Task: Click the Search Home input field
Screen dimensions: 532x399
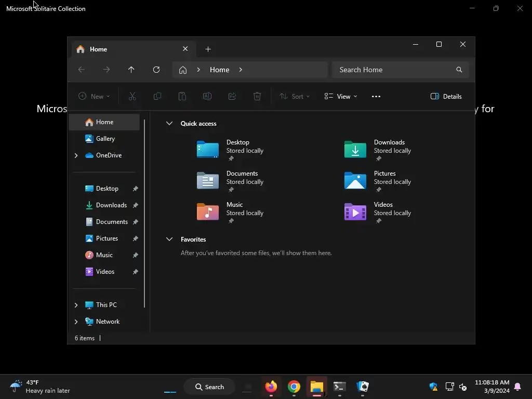Action: [x=401, y=70]
